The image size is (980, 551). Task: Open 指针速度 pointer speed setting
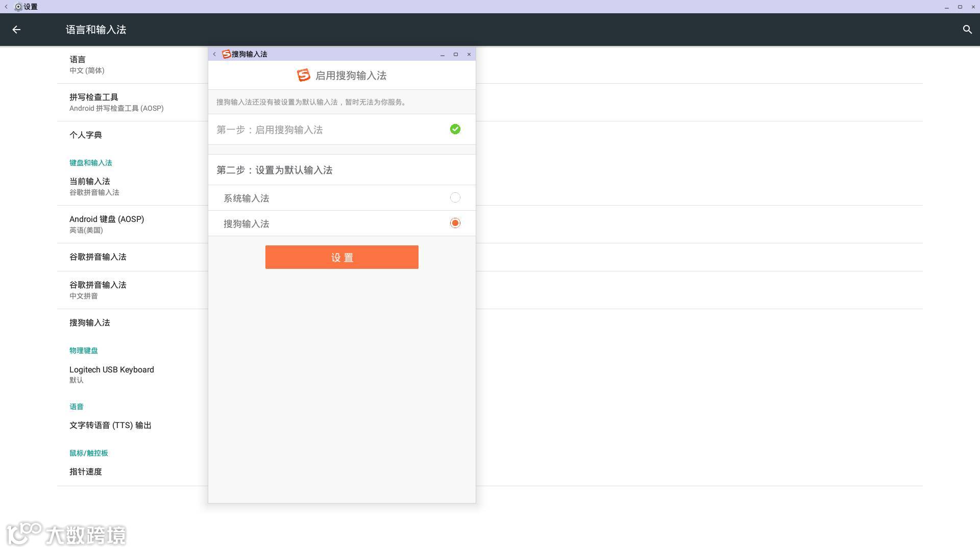tap(86, 471)
